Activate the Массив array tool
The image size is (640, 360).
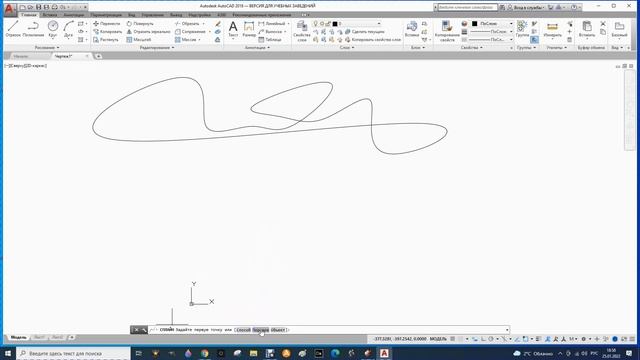point(186,40)
